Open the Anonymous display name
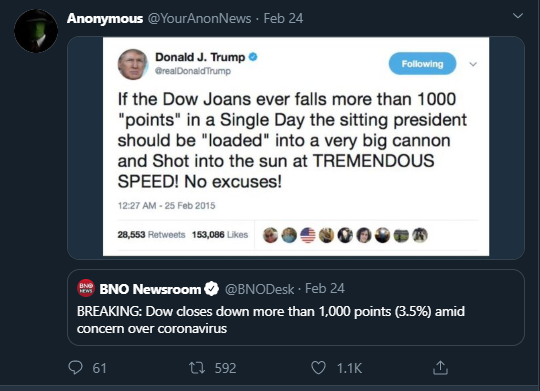 click(x=105, y=18)
